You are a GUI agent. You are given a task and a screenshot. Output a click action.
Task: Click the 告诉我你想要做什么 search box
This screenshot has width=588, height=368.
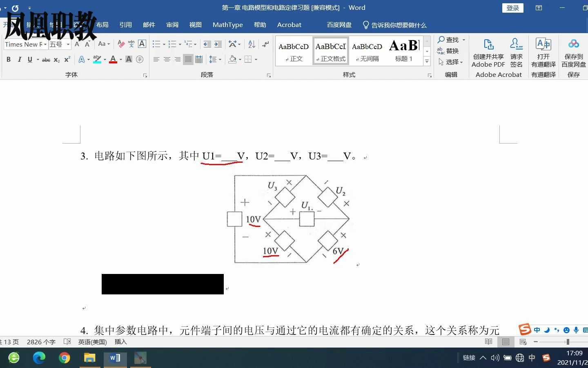coord(394,25)
